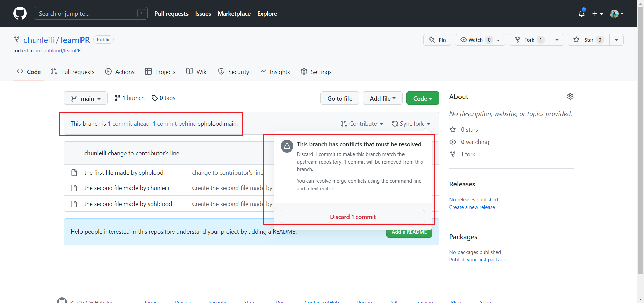Open the green Code dropdown
The height and width of the screenshot is (303, 644).
[x=423, y=98]
